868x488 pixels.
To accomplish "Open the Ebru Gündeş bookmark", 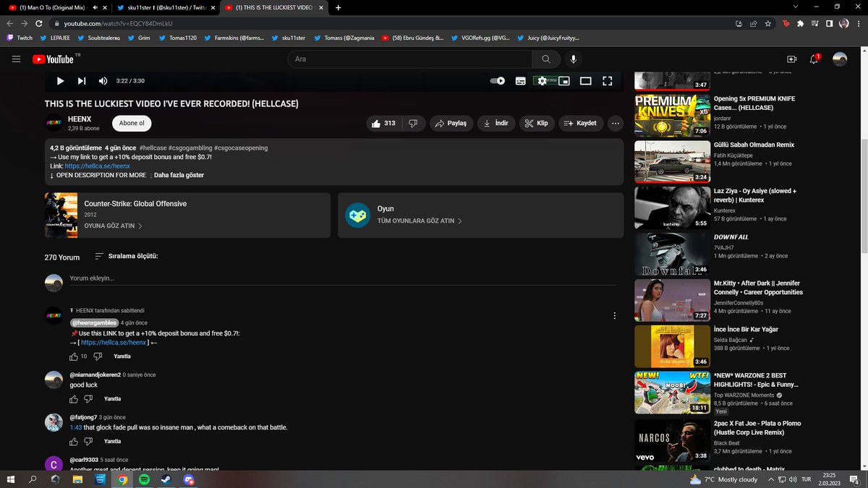I will [x=412, y=38].
